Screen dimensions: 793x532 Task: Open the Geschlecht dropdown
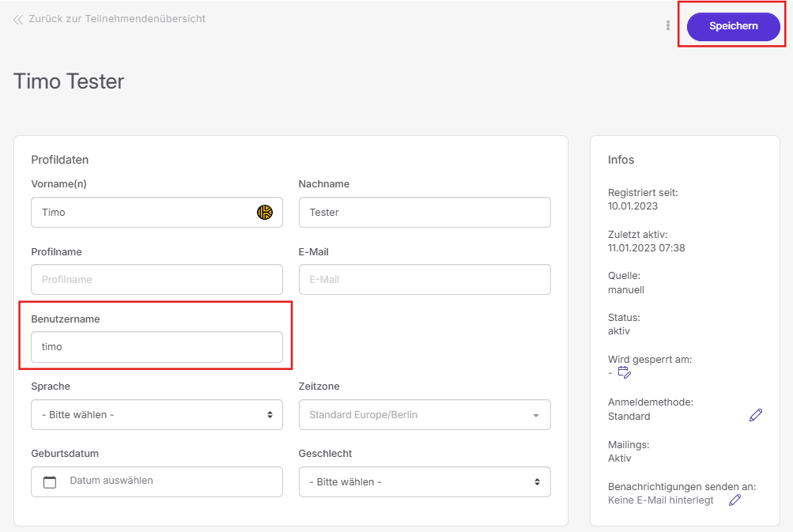tap(425, 482)
